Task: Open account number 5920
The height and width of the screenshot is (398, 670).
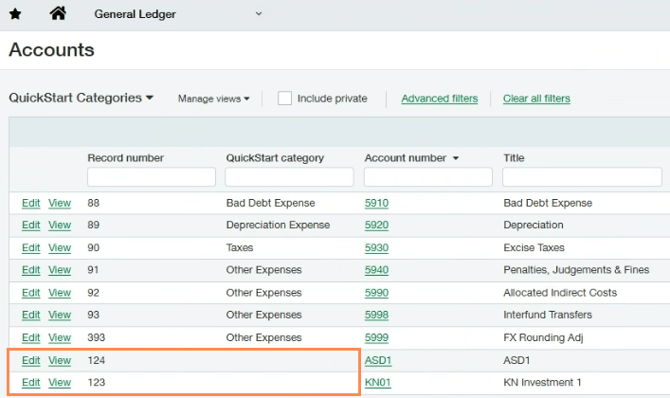Action: [376, 225]
